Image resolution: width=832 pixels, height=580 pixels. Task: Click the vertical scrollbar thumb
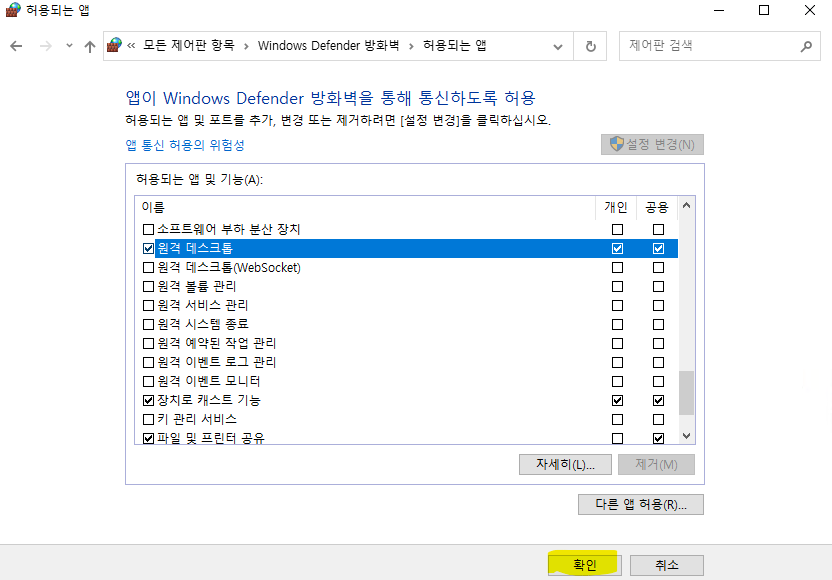click(x=686, y=393)
